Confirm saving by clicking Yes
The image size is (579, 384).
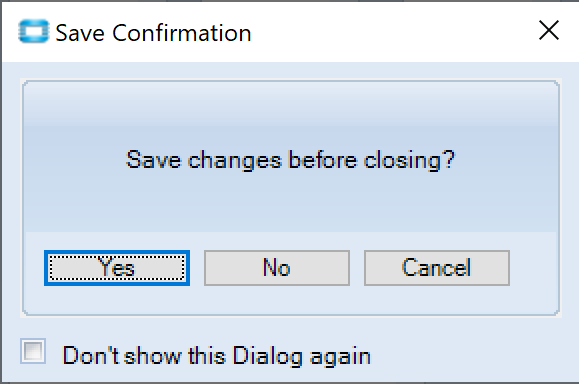pos(117,268)
